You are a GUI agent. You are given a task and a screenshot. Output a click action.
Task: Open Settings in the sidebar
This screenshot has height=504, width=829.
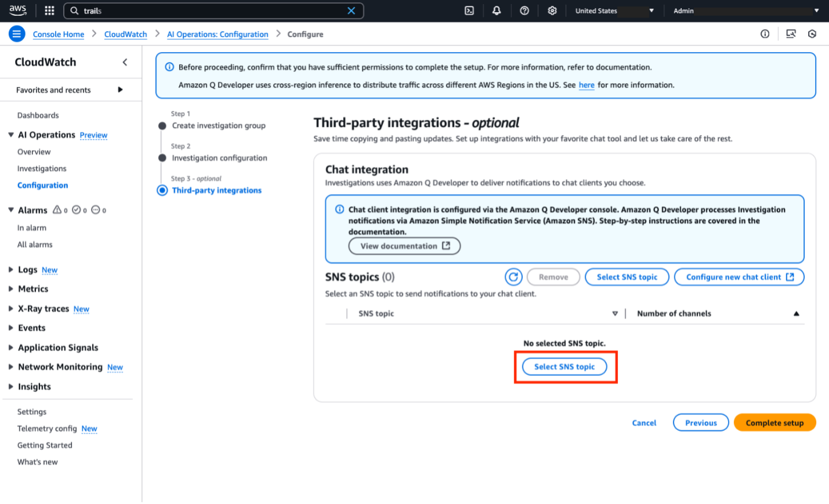point(32,412)
